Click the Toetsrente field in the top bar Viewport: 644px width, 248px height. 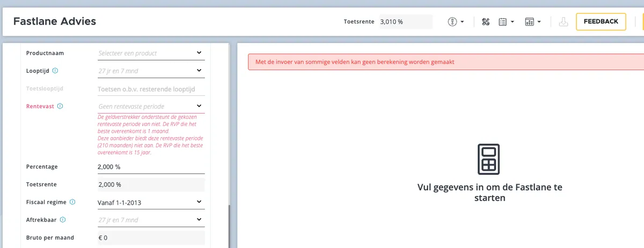point(405,22)
